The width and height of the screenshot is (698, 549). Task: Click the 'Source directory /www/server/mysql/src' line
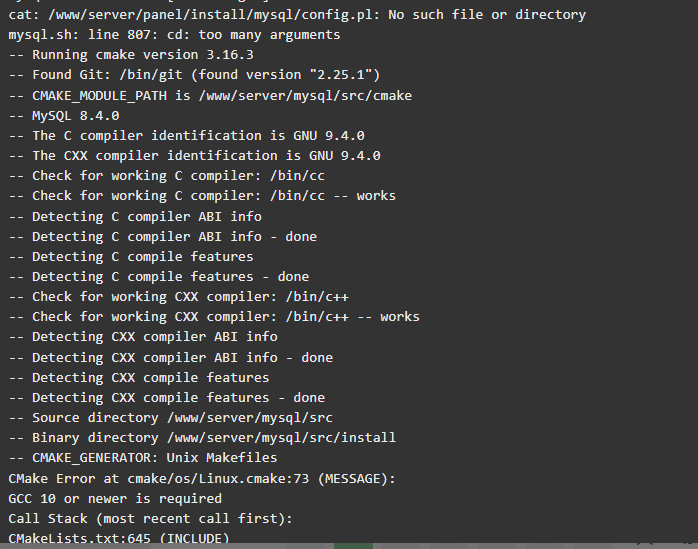point(170,418)
